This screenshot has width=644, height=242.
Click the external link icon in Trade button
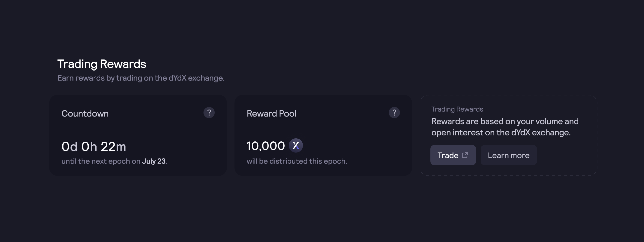tap(465, 155)
